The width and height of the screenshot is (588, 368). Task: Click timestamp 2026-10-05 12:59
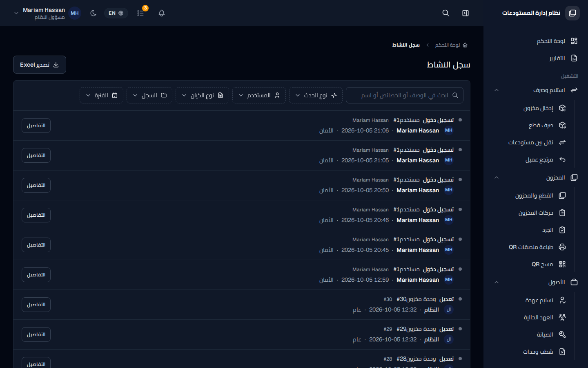(x=365, y=280)
